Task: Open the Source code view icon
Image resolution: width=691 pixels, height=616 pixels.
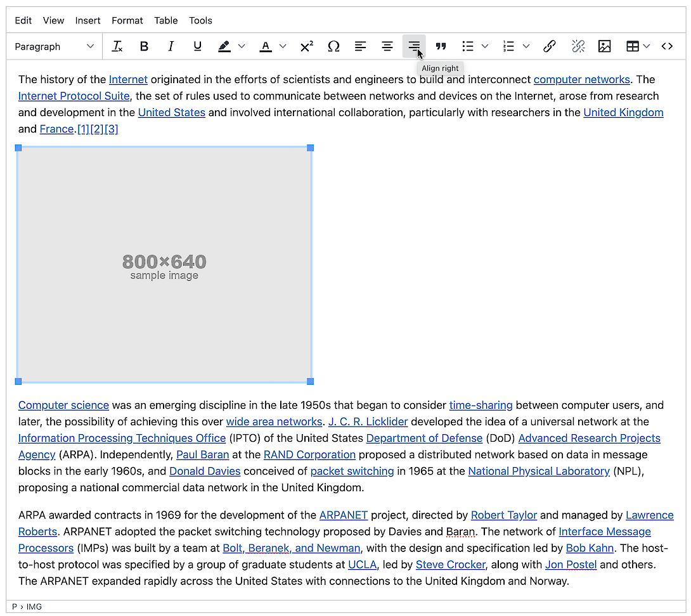Action: tap(667, 46)
